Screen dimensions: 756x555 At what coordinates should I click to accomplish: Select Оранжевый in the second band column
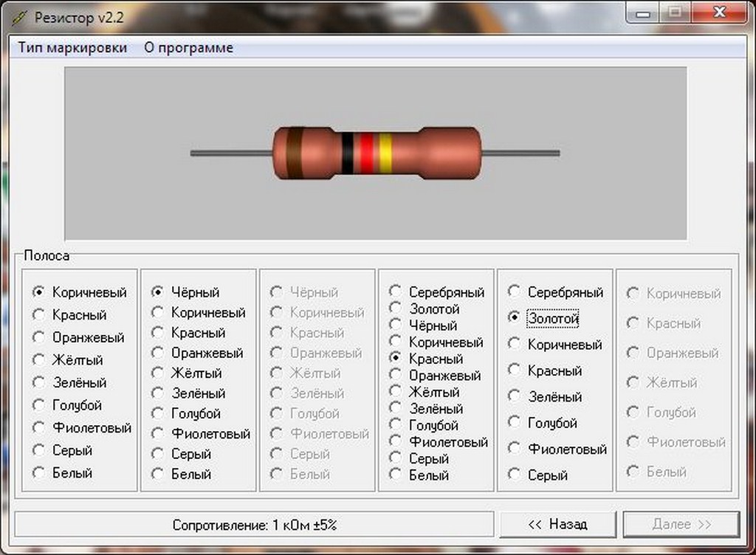[x=197, y=353]
